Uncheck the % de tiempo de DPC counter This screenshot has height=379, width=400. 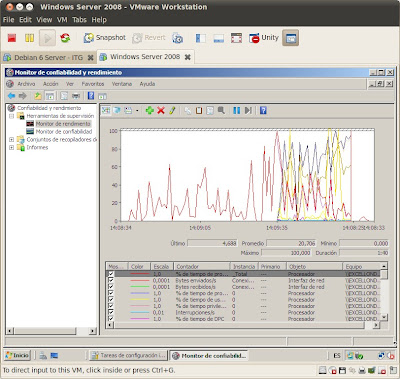pyautogui.click(x=111, y=319)
